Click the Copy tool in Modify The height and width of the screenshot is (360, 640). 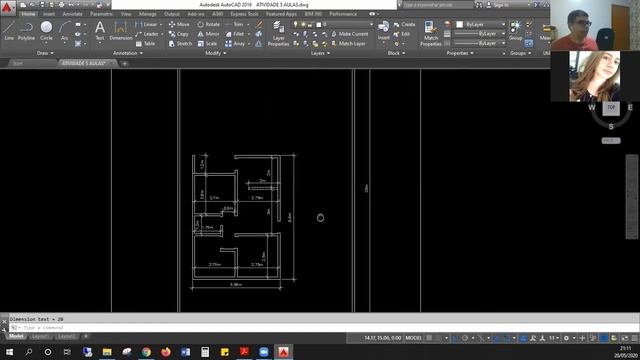(x=179, y=34)
